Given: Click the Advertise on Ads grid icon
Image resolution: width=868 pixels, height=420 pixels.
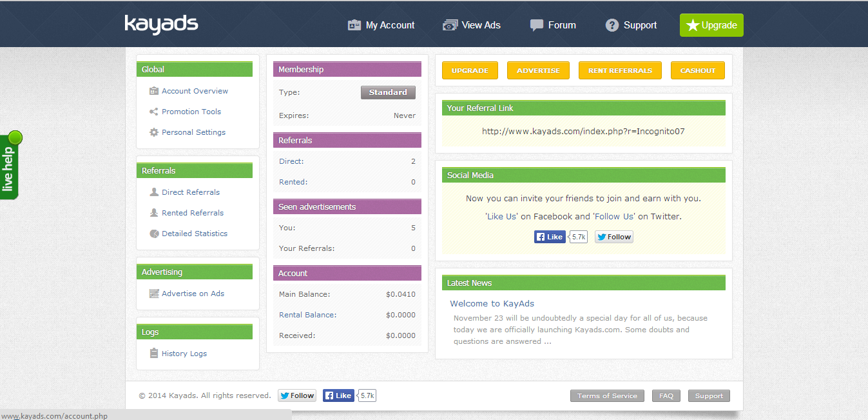Looking at the screenshot, I should (154, 294).
